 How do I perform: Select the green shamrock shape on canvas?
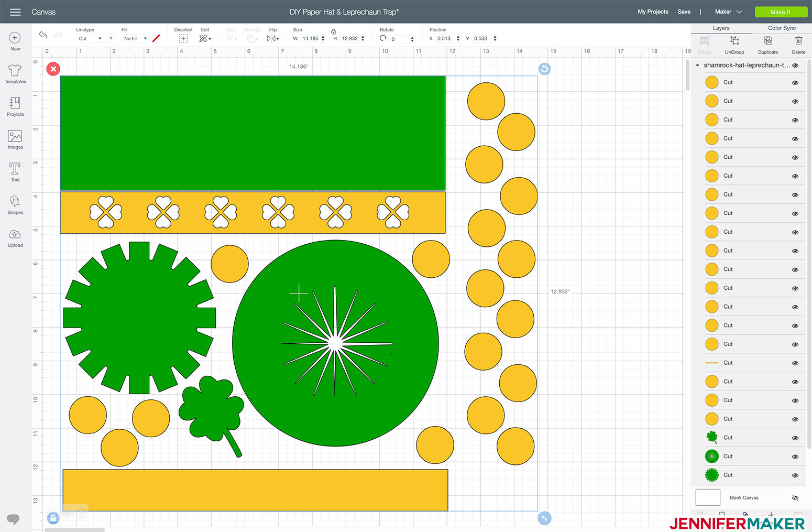pos(211,416)
